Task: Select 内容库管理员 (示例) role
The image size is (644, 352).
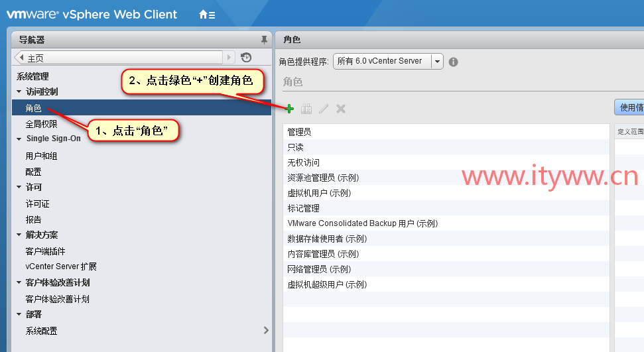Action: coord(446,254)
